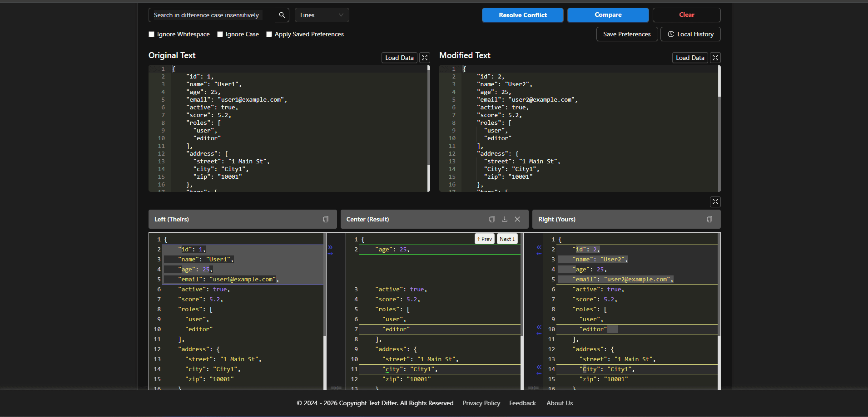This screenshot has width=868, height=417.
Task: Expand the Modified Text editor fullscreen
Action: click(715, 58)
